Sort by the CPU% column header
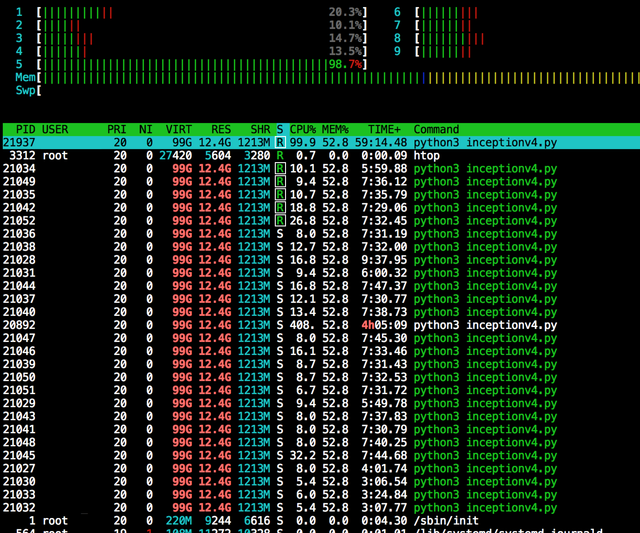 point(303,129)
